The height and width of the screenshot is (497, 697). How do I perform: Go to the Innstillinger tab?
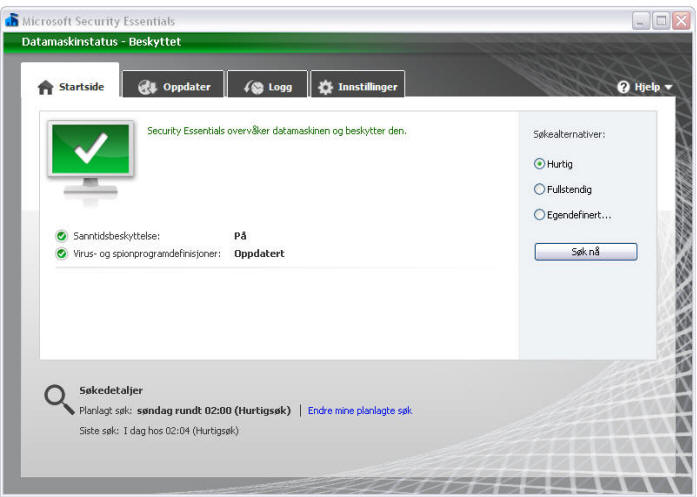[358, 84]
